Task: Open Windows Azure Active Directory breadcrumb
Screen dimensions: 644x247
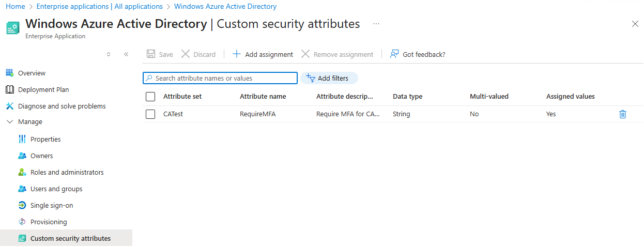Action: click(x=225, y=7)
